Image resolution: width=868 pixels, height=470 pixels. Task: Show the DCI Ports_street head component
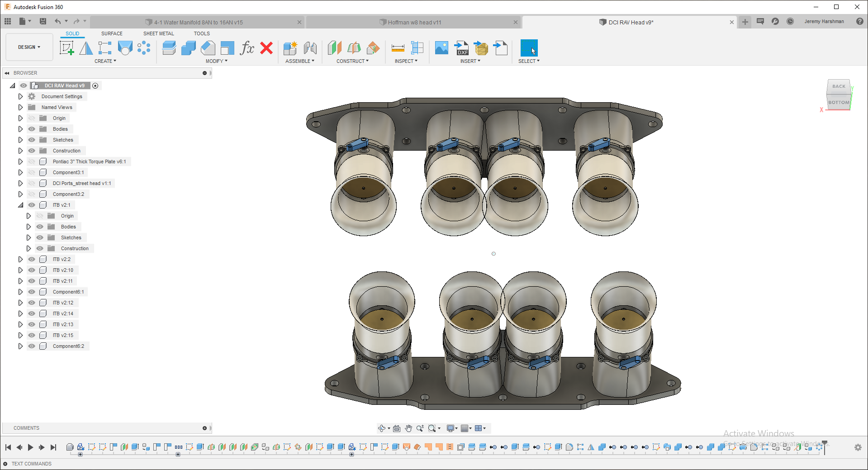(32, 183)
